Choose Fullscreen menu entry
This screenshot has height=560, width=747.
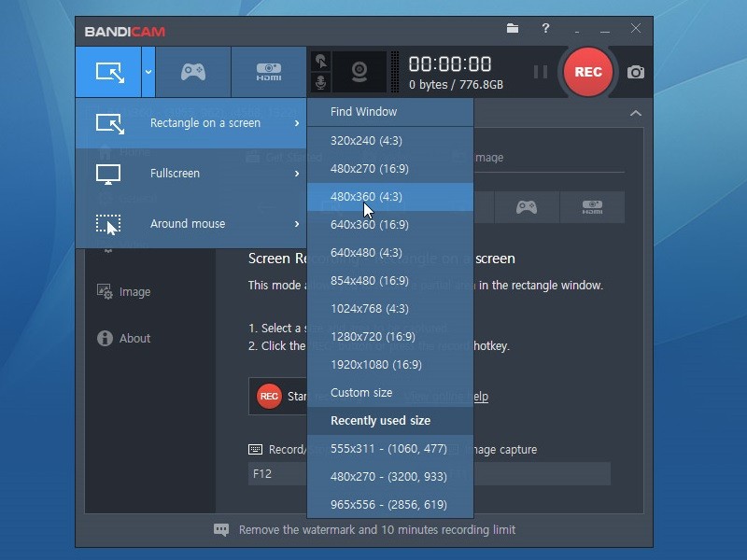[x=191, y=174]
